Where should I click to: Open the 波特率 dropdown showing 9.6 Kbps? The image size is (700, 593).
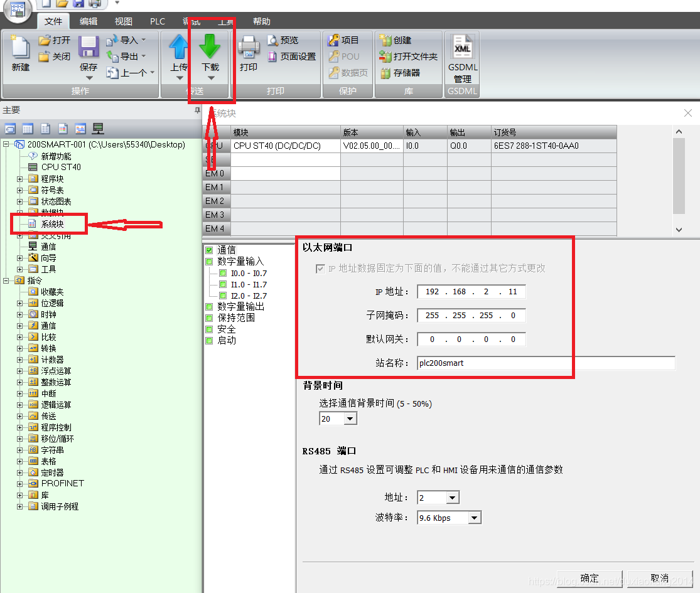pyautogui.click(x=475, y=517)
